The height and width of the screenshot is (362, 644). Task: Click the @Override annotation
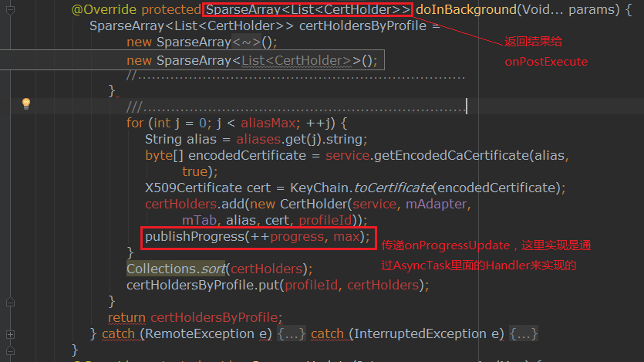pyautogui.click(x=104, y=10)
